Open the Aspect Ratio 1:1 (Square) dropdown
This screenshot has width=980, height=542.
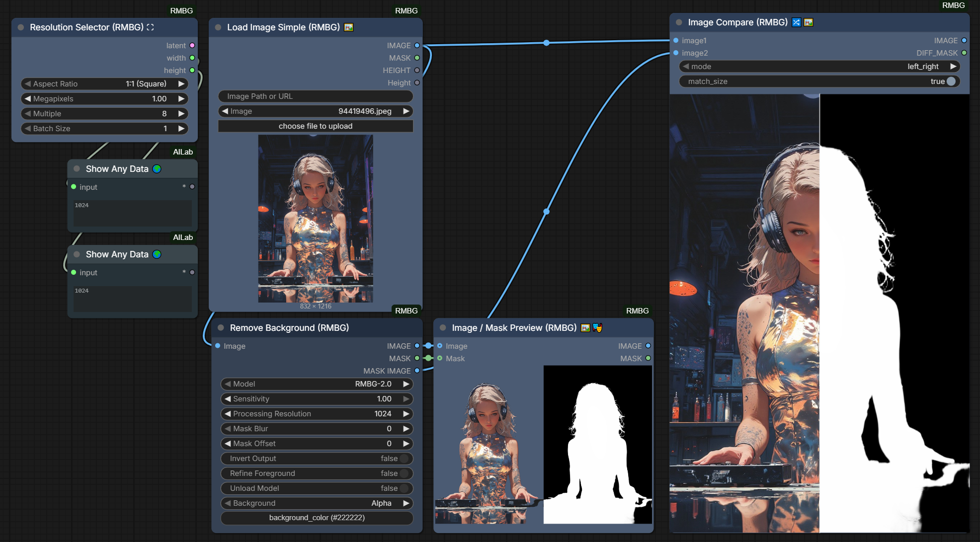(105, 84)
